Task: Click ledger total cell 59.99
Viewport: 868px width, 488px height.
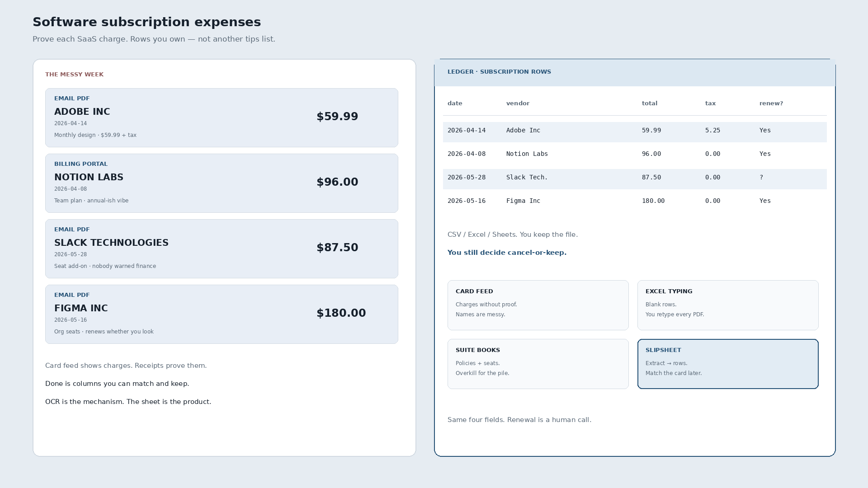Action: pyautogui.click(x=651, y=131)
